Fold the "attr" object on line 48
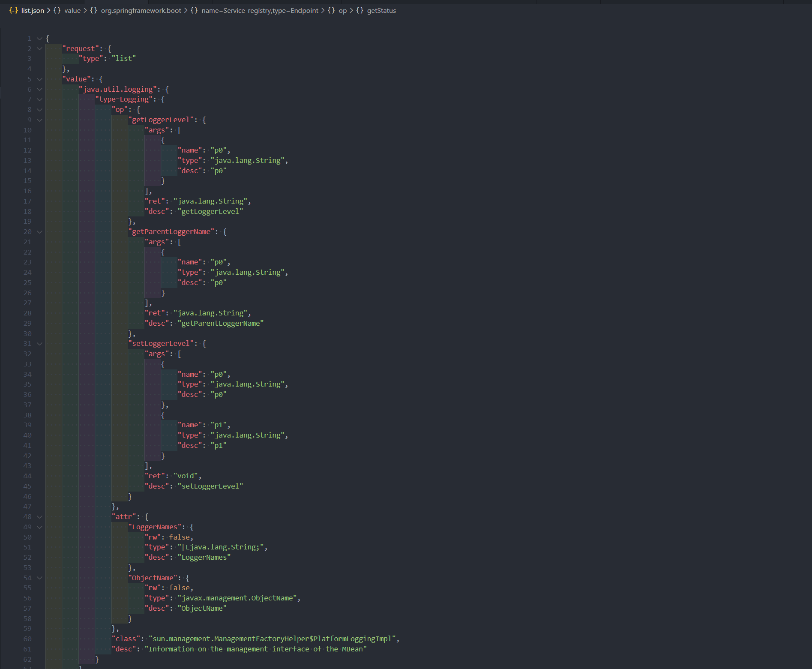This screenshot has height=669, width=812. pos(39,517)
